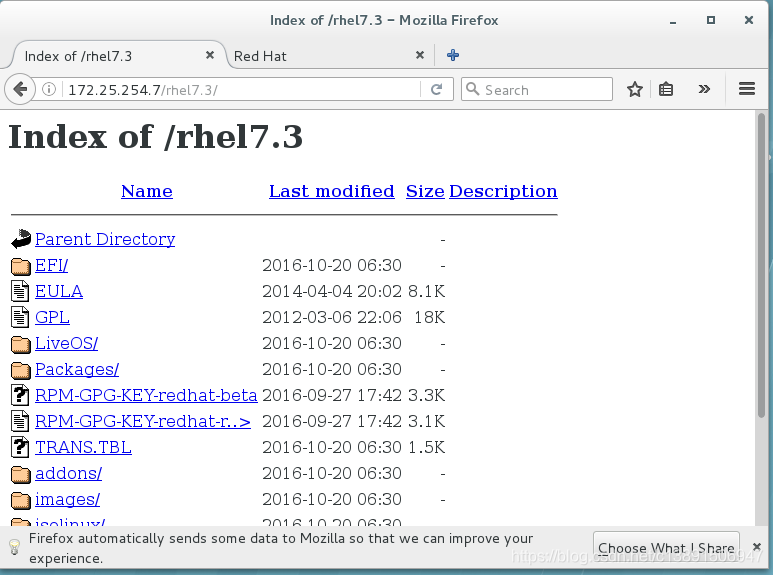Open the images/ directory
Viewport: 773px width, 575px height.
[68, 500]
